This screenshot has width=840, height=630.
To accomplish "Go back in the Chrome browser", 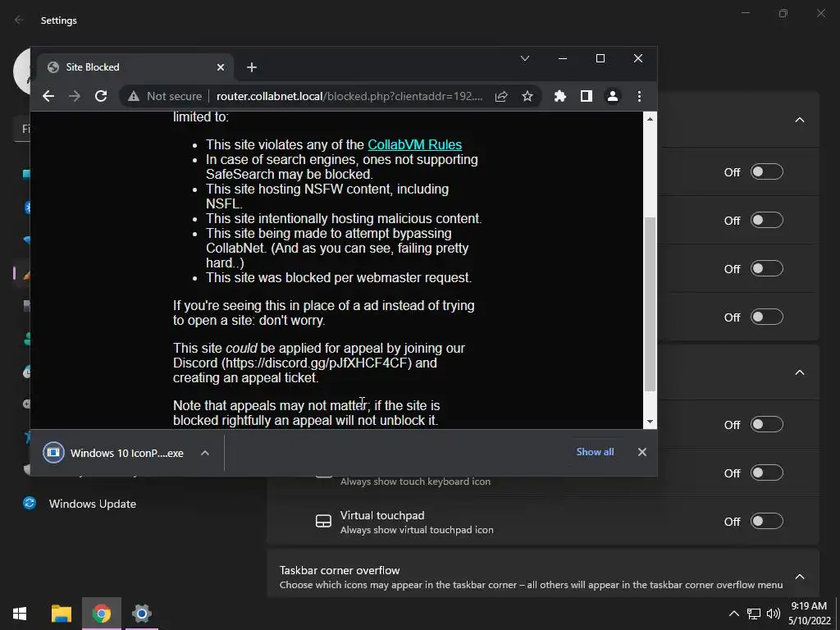I will point(48,97).
